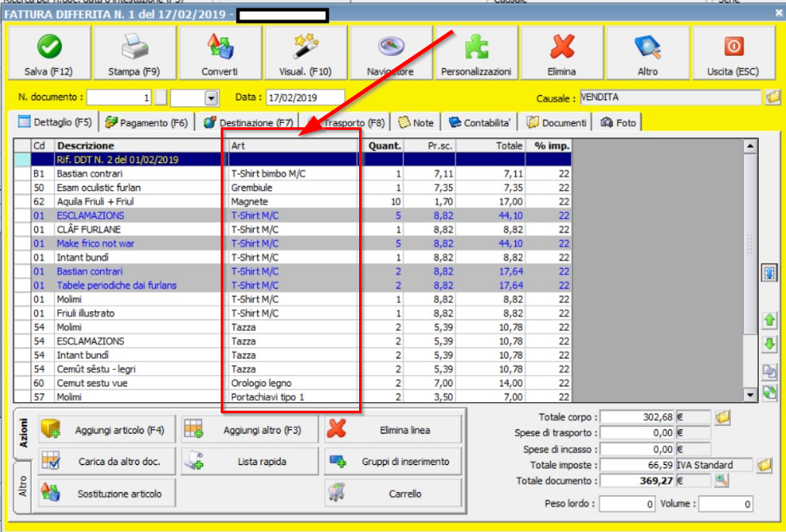The height and width of the screenshot is (532, 786).
Task: Click Aggiungi altro (F3) button
Action: coord(250,430)
